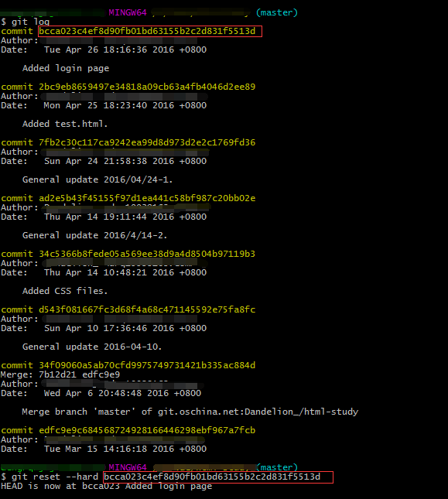448x499 pixels.
Task: Click the bottom (master) branch indicator
Action: pyautogui.click(x=277, y=467)
